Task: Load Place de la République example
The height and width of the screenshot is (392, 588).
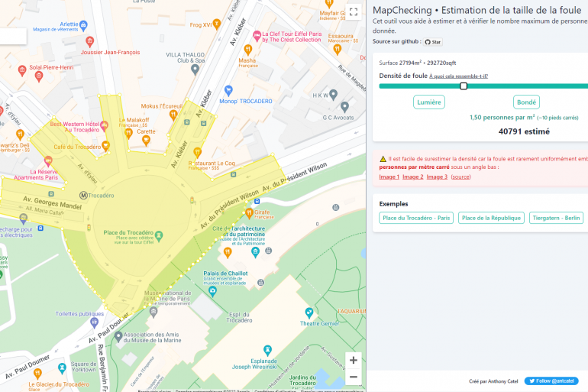Action: click(x=491, y=219)
